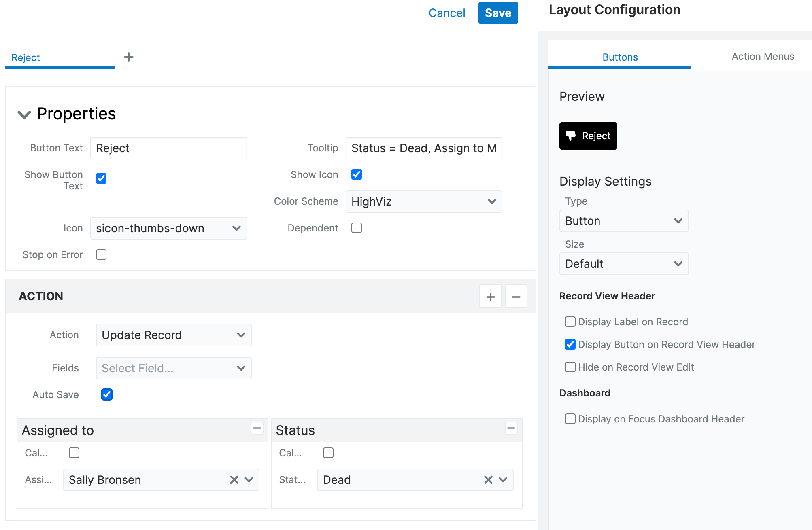This screenshot has width=812, height=530.
Task: Clear the Dead status value with the X icon
Action: [x=488, y=480]
